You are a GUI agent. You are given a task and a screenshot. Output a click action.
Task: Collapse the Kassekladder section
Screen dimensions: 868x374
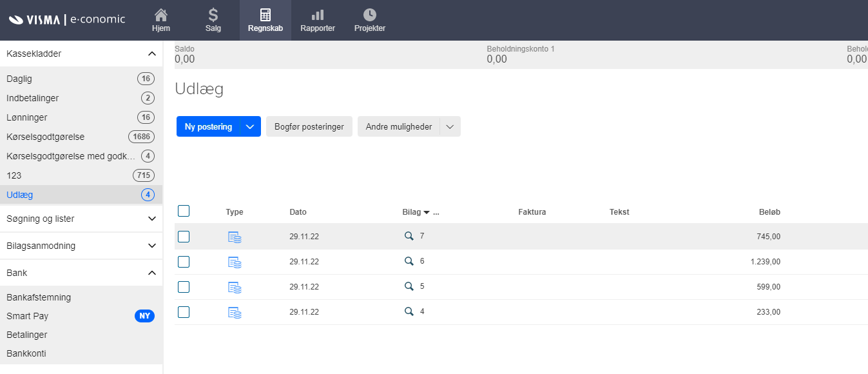(81, 54)
